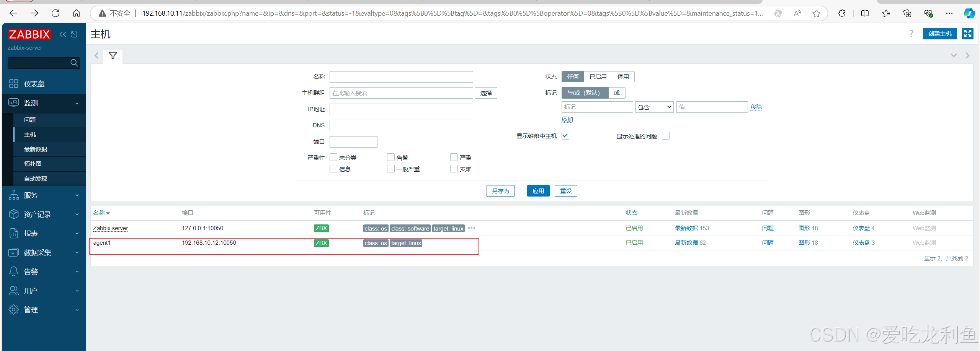Viewport: 980px width, 351px height.
Task: Click the sidebar search magnifier icon
Action: [74, 63]
